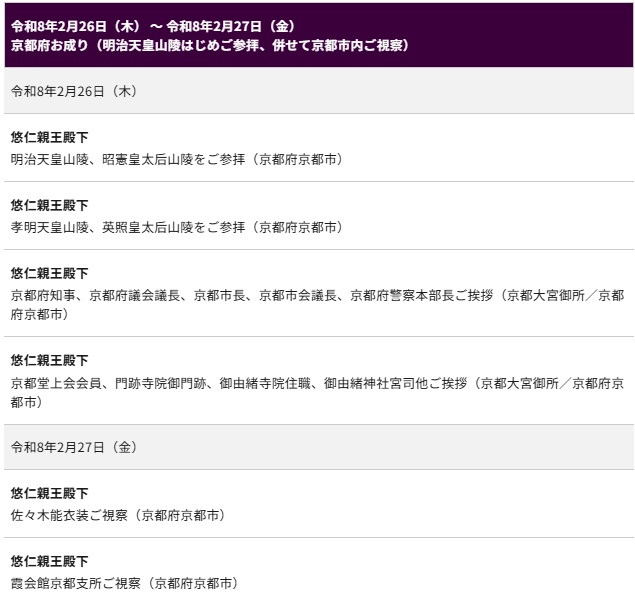Click entry 孝明天皇山陵、英照皇太后山陵をご参拝

pos(177,228)
